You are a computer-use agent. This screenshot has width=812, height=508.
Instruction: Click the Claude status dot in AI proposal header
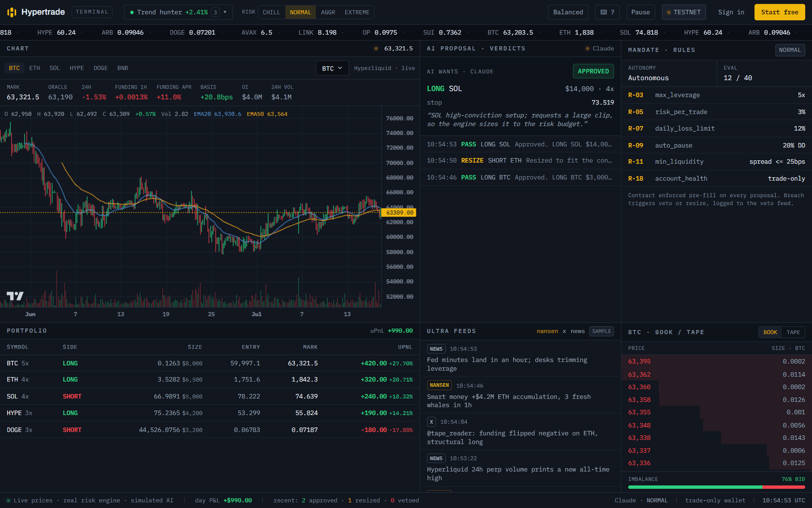click(587, 49)
